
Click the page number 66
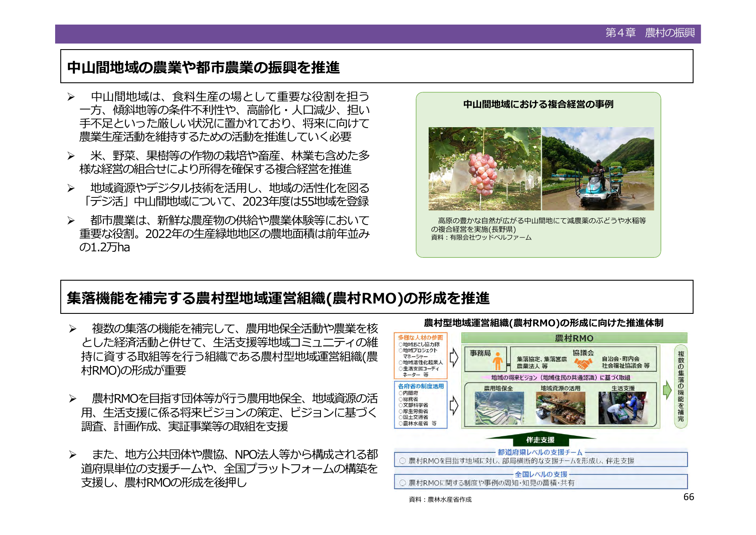click(688, 497)
